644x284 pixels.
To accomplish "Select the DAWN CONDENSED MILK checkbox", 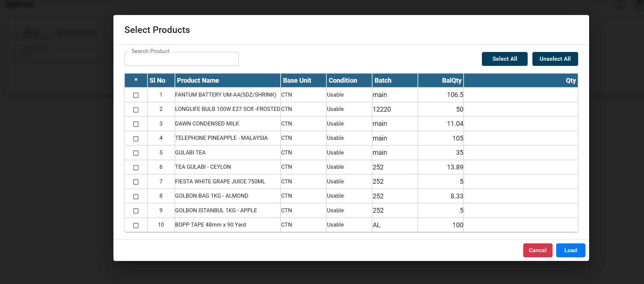I will [136, 124].
